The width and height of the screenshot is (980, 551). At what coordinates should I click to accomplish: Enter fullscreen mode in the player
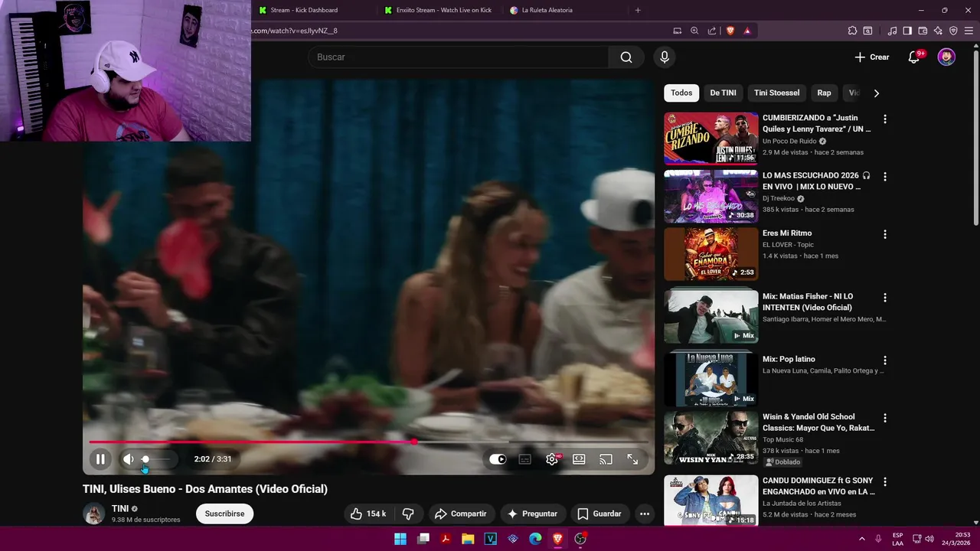(x=632, y=459)
